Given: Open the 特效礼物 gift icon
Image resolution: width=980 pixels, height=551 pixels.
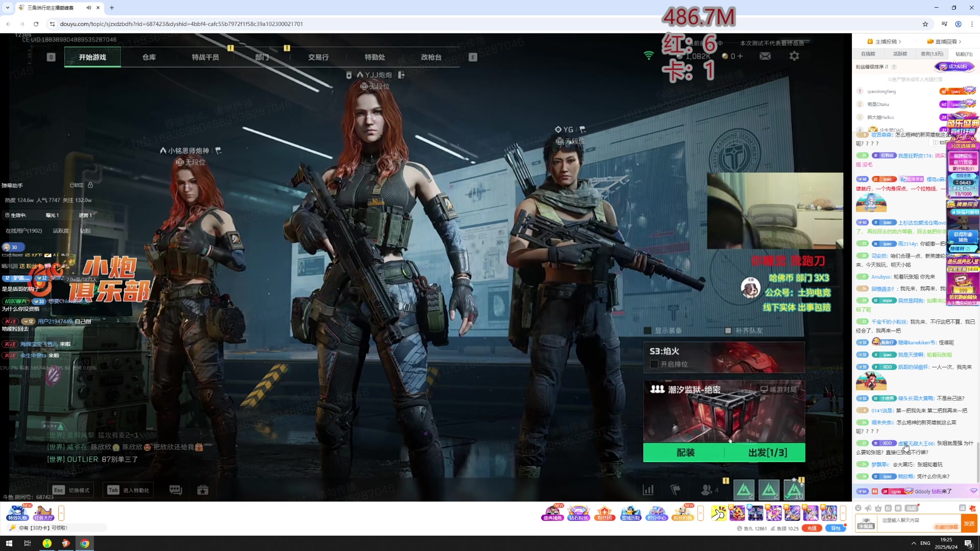Looking at the screenshot, I should (x=17, y=513).
